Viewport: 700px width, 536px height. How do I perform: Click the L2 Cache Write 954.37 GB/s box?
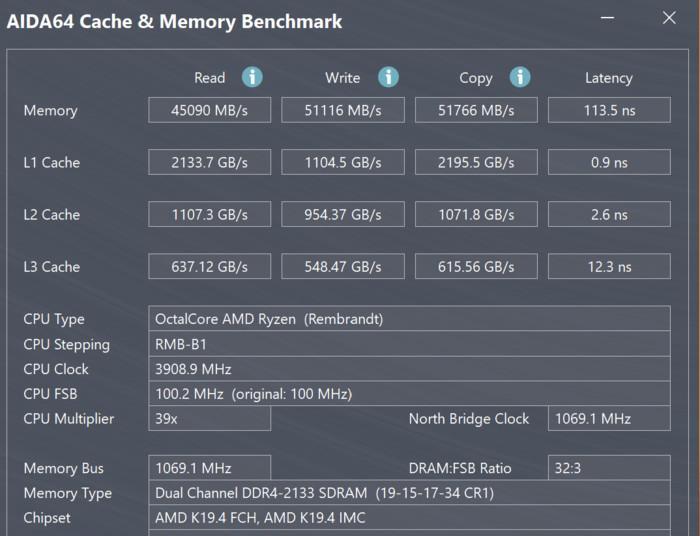click(343, 214)
